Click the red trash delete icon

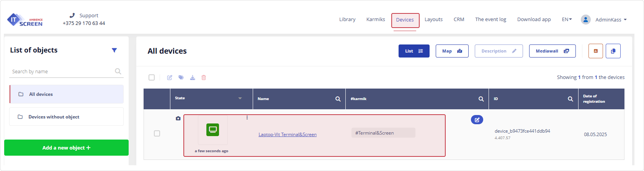204,77
